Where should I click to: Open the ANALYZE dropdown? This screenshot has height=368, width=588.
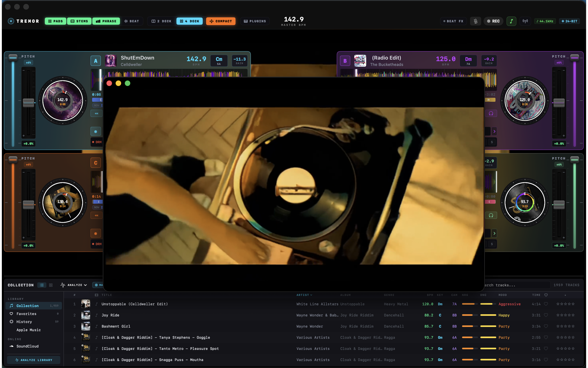pos(74,285)
